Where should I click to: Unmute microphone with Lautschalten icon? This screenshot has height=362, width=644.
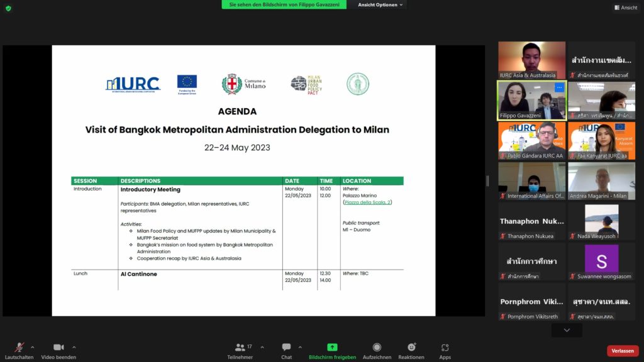tap(19, 347)
